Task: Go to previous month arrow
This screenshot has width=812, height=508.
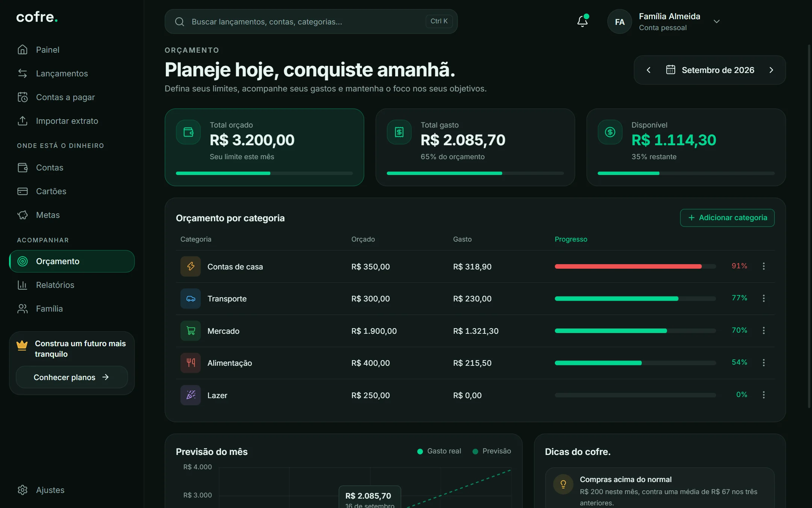Action: [x=648, y=70]
